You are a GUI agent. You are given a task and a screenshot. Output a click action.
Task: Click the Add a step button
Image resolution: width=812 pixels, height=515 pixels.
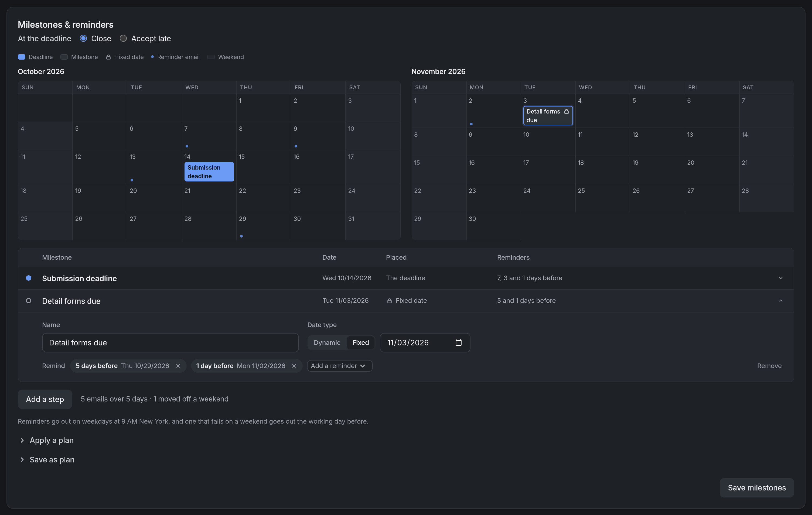45,399
